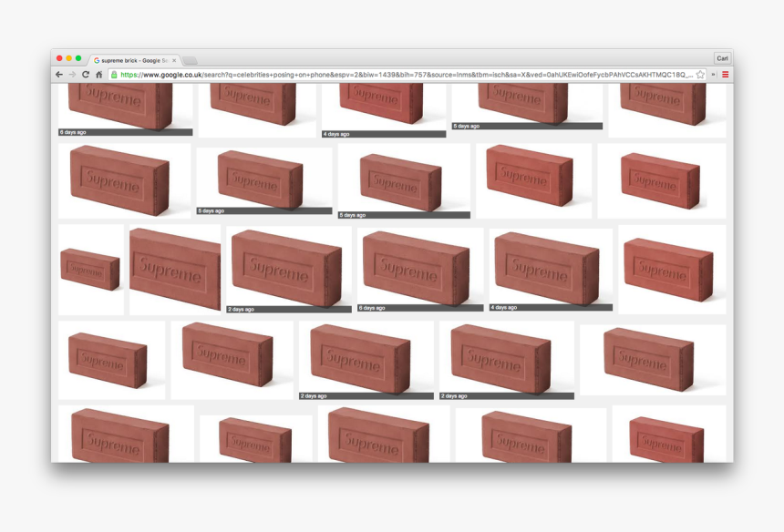Image resolution: width=784 pixels, height=532 pixels.
Task: Open the last brick in bottom row
Action: (x=669, y=434)
